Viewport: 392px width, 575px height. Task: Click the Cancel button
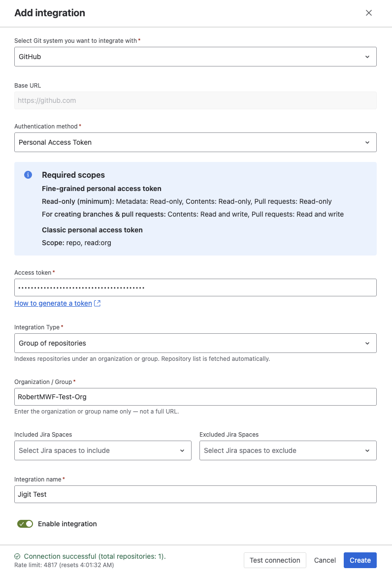pos(325,560)
